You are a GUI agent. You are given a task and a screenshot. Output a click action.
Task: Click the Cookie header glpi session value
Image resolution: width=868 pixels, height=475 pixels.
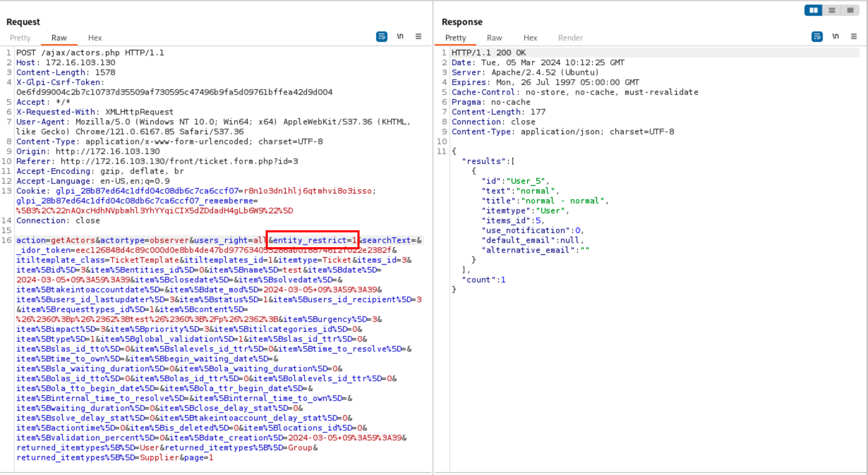308,191
